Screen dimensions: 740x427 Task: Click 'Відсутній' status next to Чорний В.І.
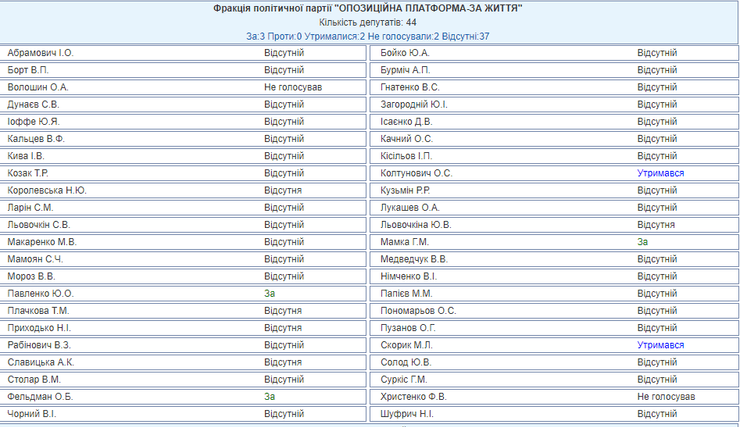coord(284,414)
